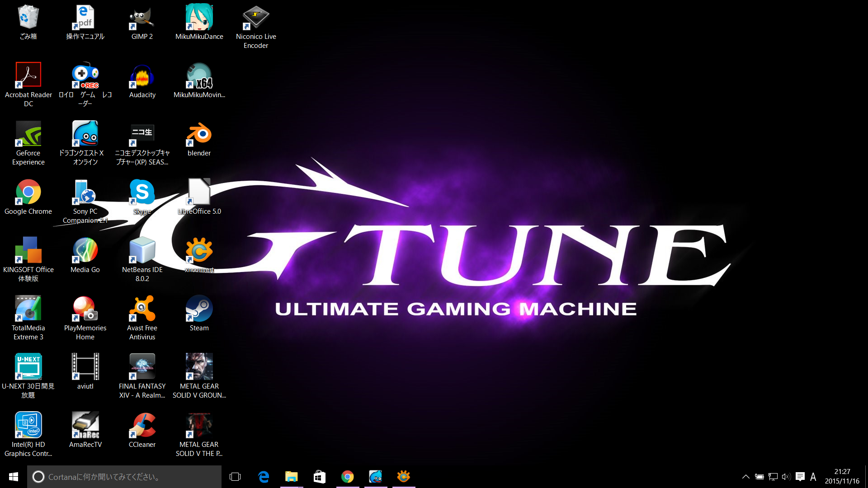Toggle the IME input mode indicator A
Image resolution: width=868 pixels, height=488 pixels.
point(813,477)
